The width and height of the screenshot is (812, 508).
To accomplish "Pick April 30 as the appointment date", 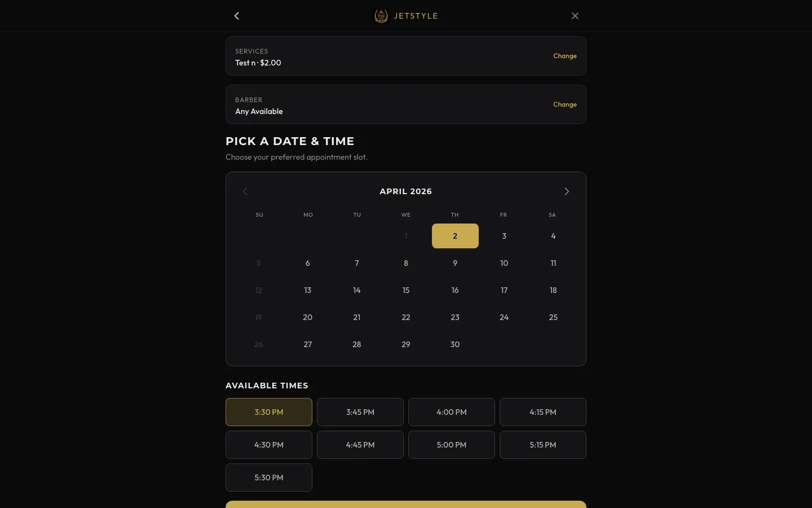I will click(455, 344).
